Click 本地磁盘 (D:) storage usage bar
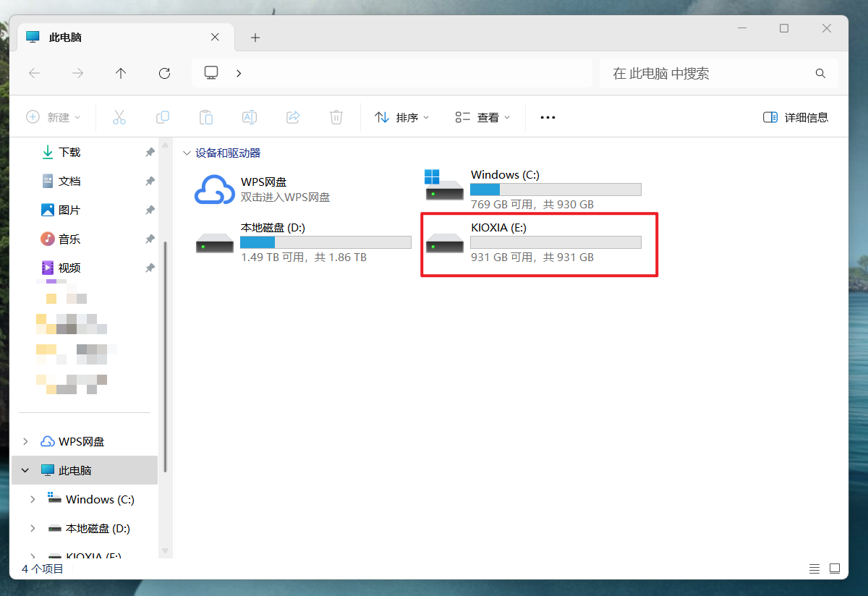 point(325,242)
